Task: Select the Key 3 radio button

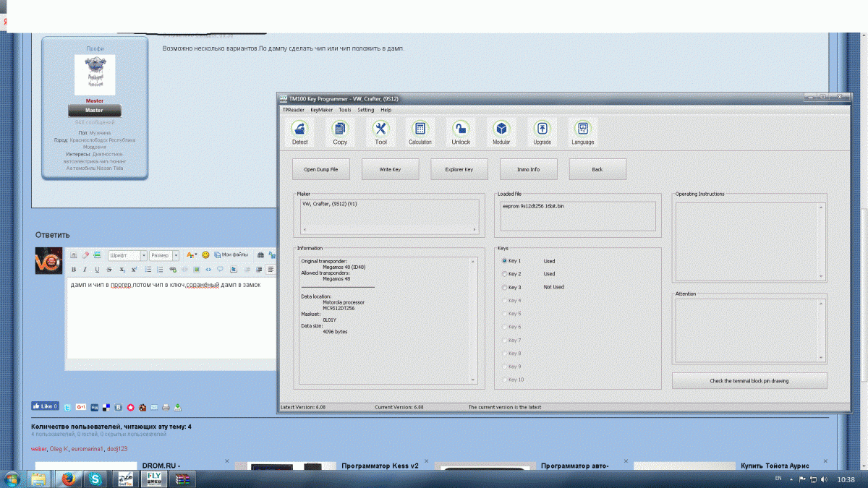Action: tap(505, 287)
